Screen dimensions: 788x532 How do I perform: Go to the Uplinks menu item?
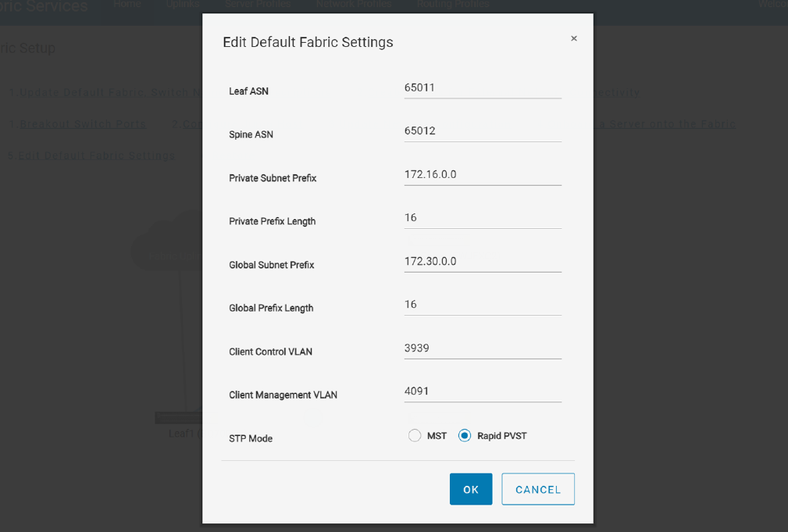click(x=183, y=5)
